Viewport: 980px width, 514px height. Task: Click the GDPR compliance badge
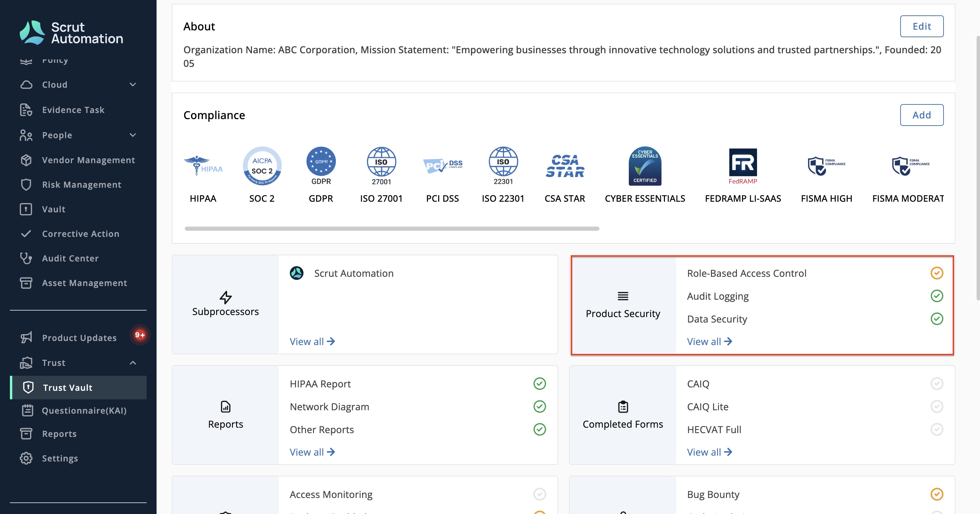[321, 166]
